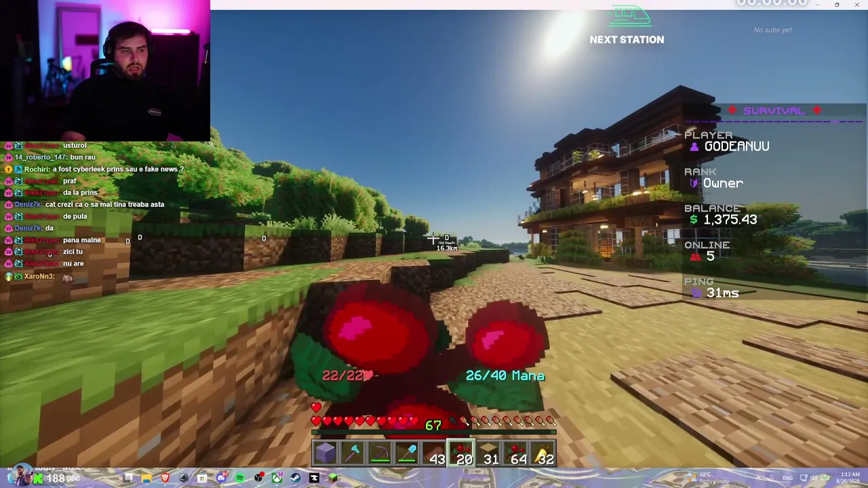Click the player name GODEANUU
868x488 pixels.
[x=736, y=146]
